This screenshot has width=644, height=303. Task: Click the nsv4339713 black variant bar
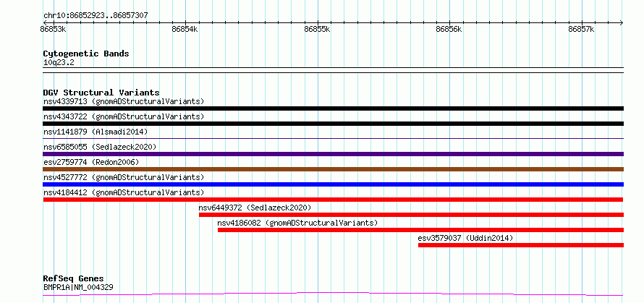click(333, 108)
